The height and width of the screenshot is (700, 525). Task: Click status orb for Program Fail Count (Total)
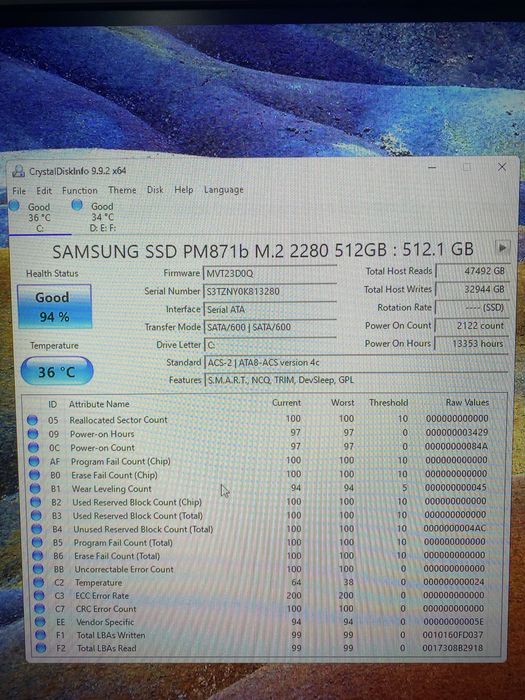(x=37, y=542)
